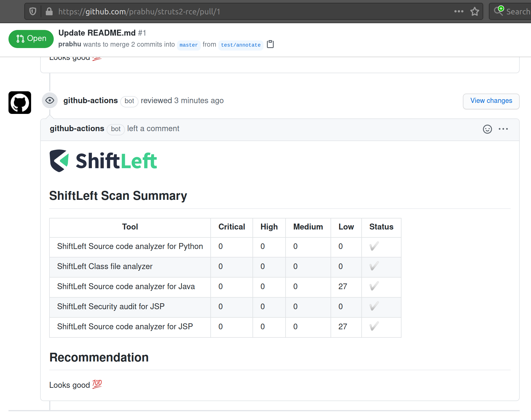This screenshot has height=420, width=531.
Task: Bookmark this page with the star icon
Action: (475, 12)
